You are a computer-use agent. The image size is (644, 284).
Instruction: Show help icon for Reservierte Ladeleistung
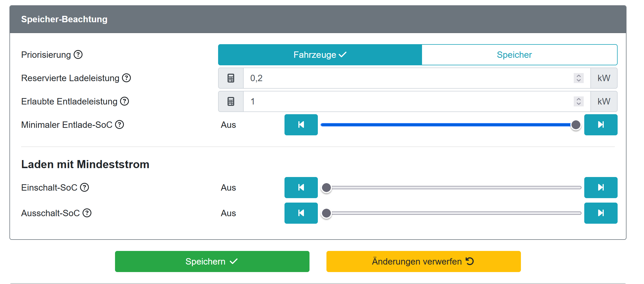point(126,78)
